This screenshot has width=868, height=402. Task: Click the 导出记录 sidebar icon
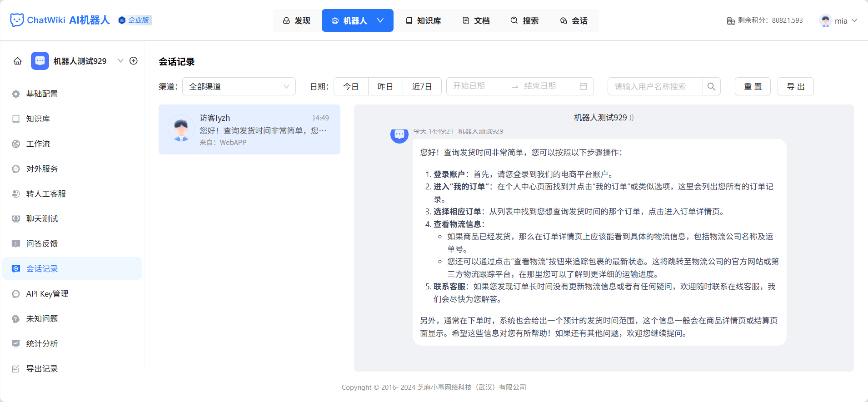(16, 369)
